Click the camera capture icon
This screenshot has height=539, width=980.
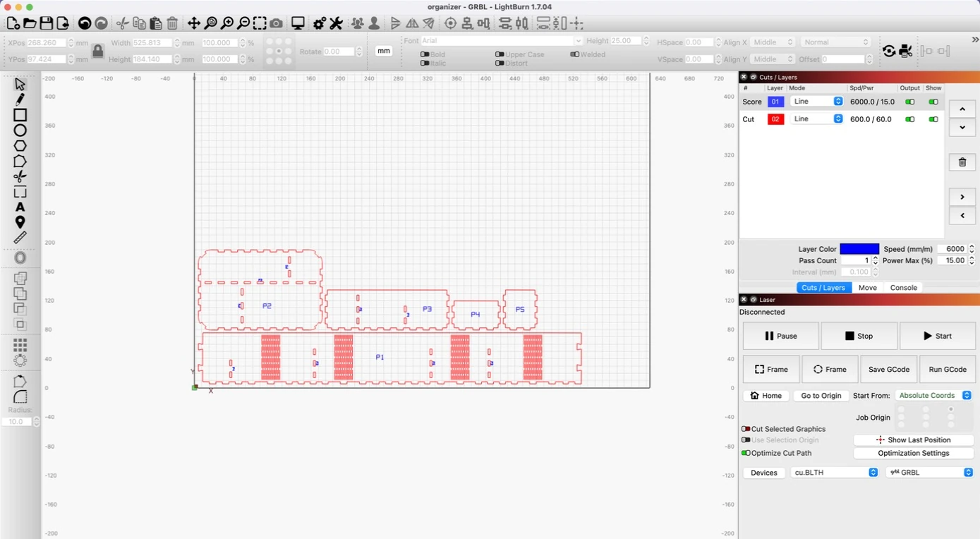click(276, 23)
